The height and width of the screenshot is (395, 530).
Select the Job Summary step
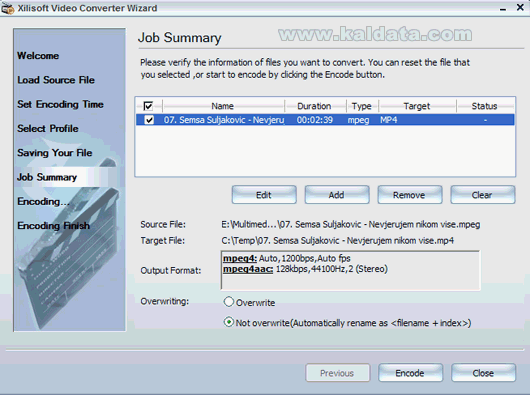47,177
